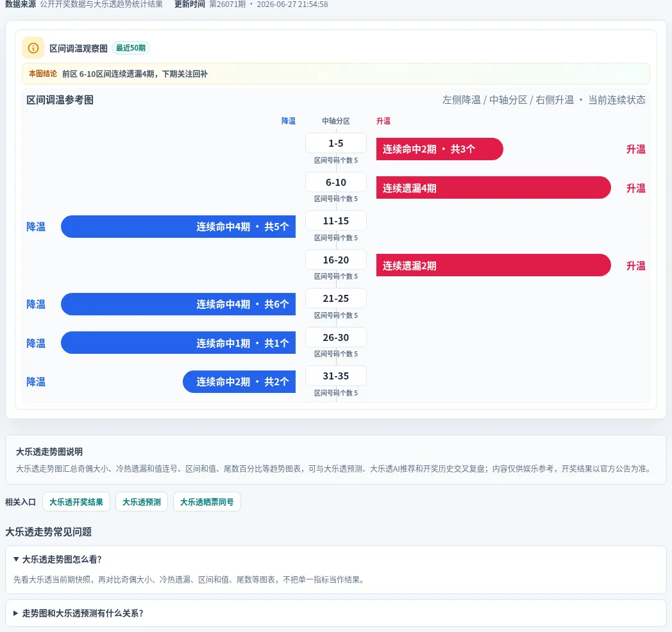Click the 大乐透走势图说明 heading
672x632 pixels.
tap(49, 452)
